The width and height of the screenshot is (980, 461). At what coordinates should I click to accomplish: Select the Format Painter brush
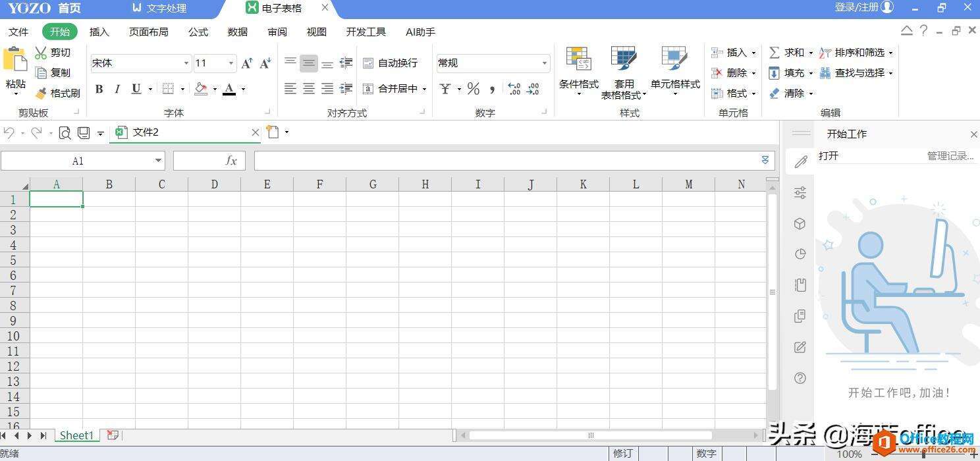click(57, 93)
